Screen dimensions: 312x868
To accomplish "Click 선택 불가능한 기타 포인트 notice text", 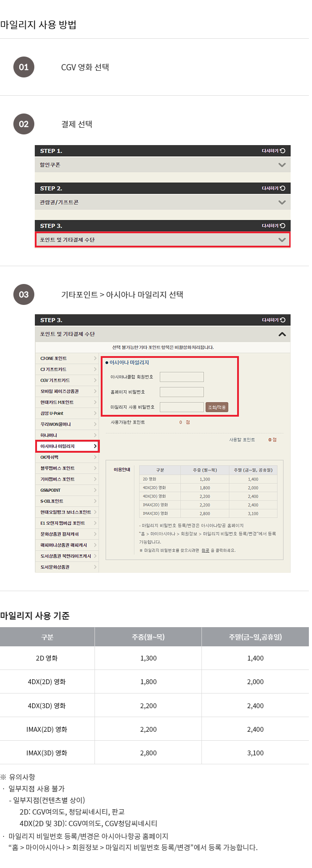I will pos(163,347).
